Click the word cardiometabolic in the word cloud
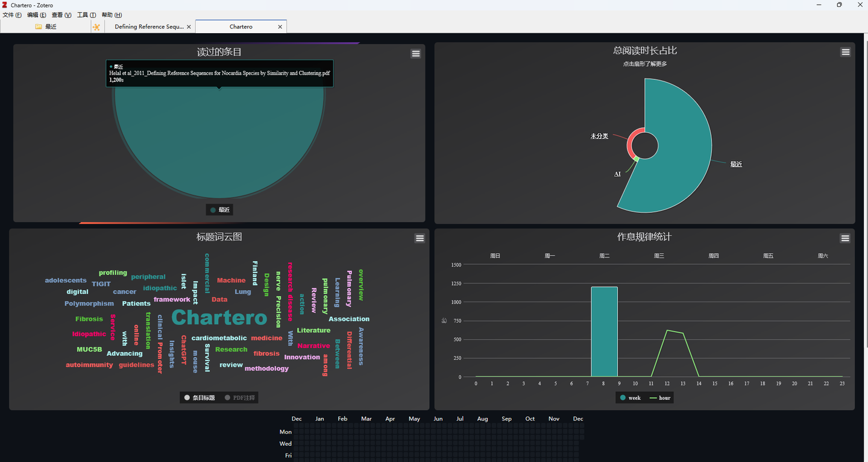 pos(219,338)
